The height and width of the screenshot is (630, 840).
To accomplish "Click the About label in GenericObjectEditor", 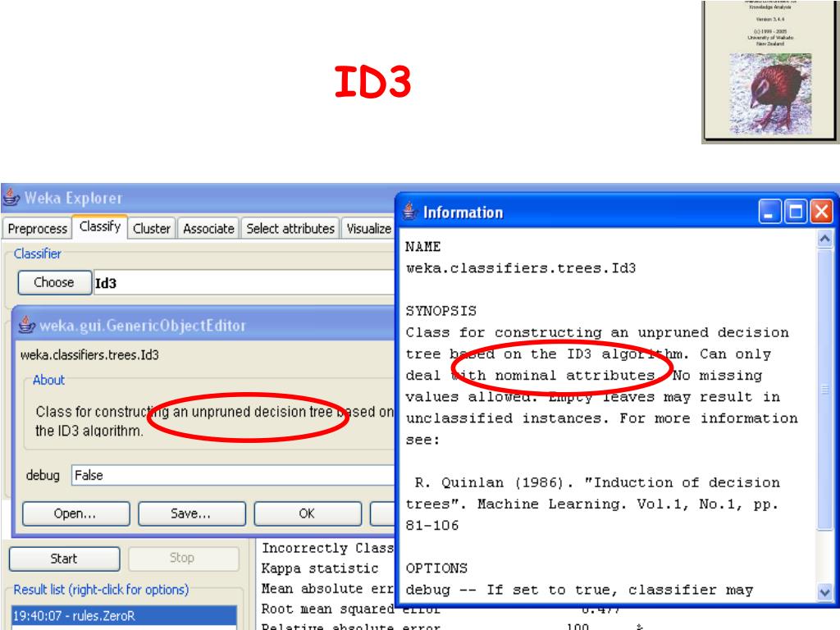I will [x=48, y=380].
